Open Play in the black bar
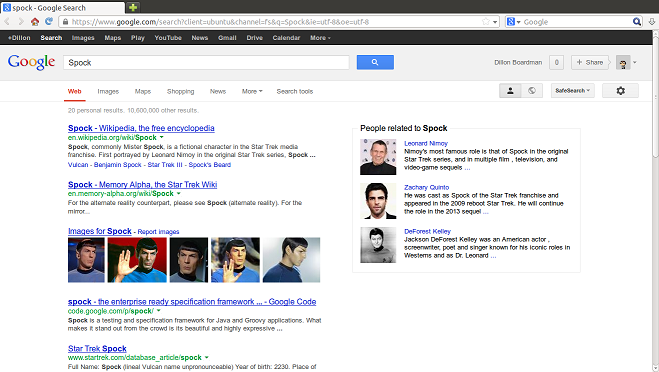The width and height of the screenshot is (659, 372). point(138,38)
